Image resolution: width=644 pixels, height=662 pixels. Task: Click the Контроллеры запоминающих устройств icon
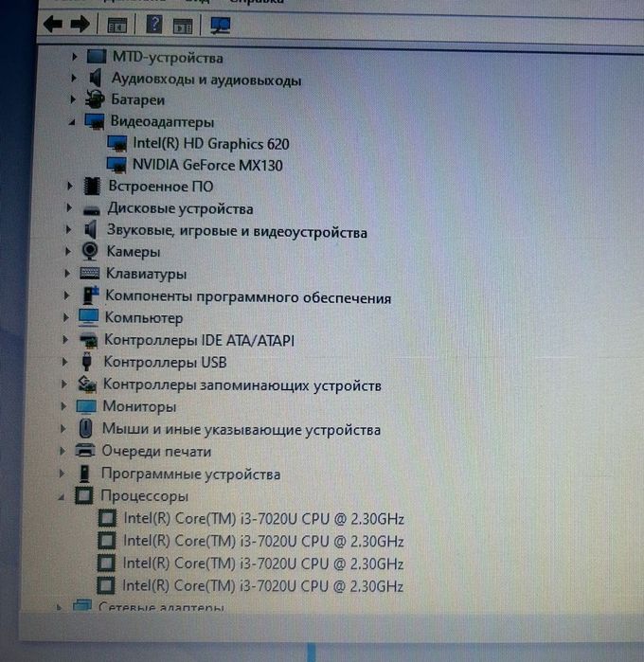87,384
